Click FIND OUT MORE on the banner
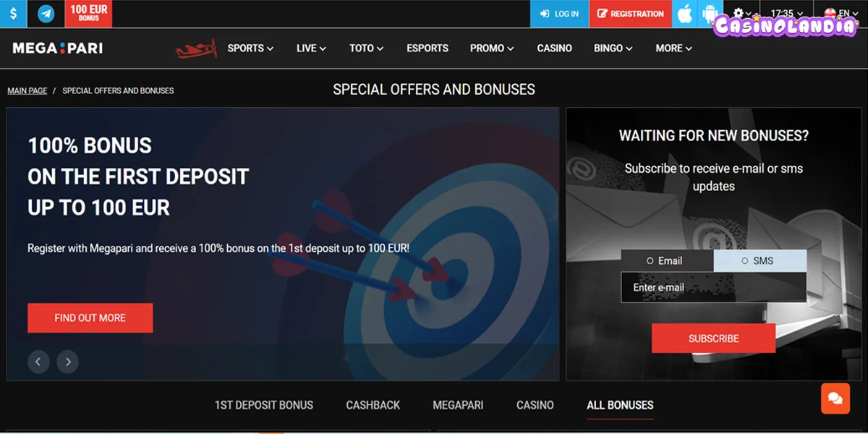 pos(90,318)
